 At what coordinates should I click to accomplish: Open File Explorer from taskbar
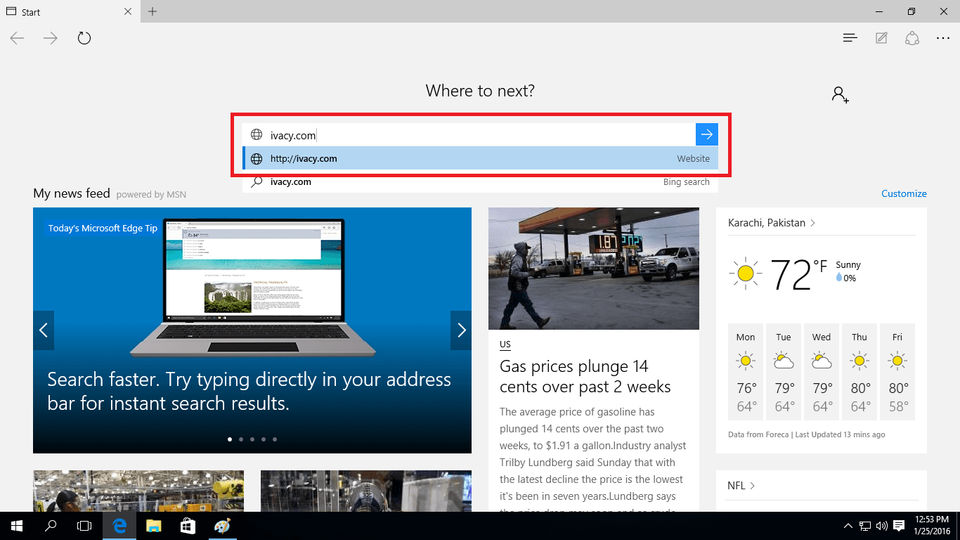coord(153,526)
